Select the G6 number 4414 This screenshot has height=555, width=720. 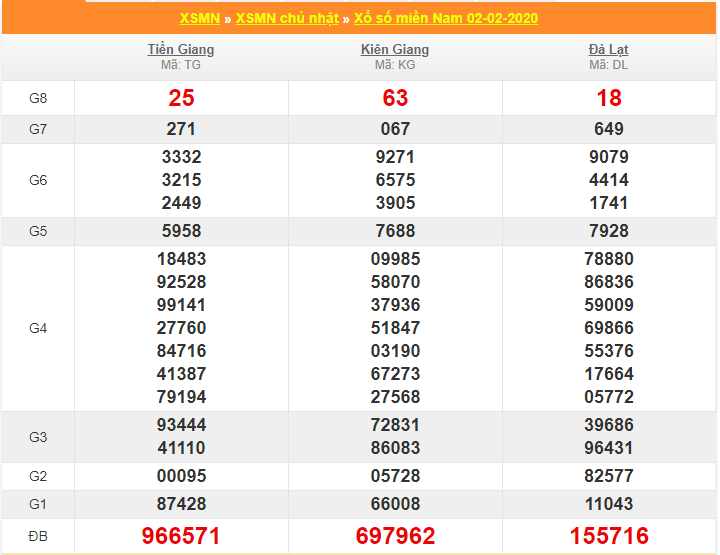tap(609, 180)
